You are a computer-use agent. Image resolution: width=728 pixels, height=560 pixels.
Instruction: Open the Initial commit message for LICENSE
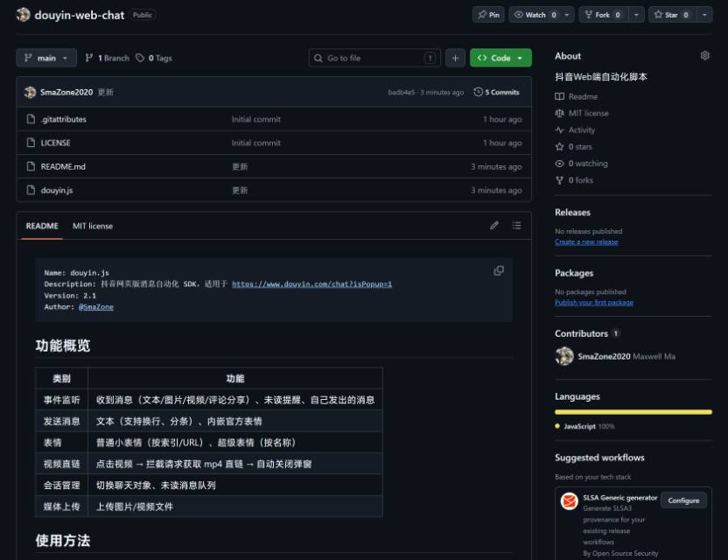[x=255, y=143]
